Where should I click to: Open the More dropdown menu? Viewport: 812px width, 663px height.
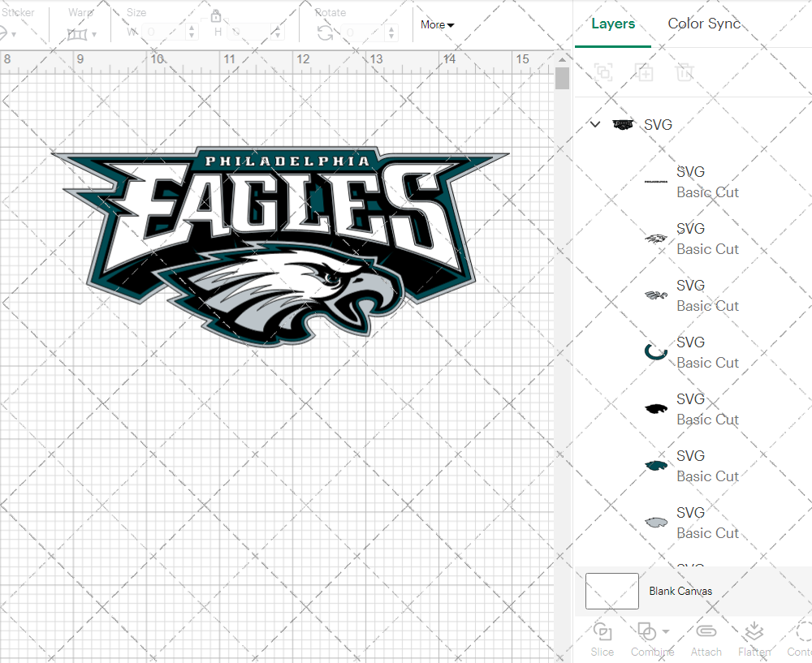(437, 25)
